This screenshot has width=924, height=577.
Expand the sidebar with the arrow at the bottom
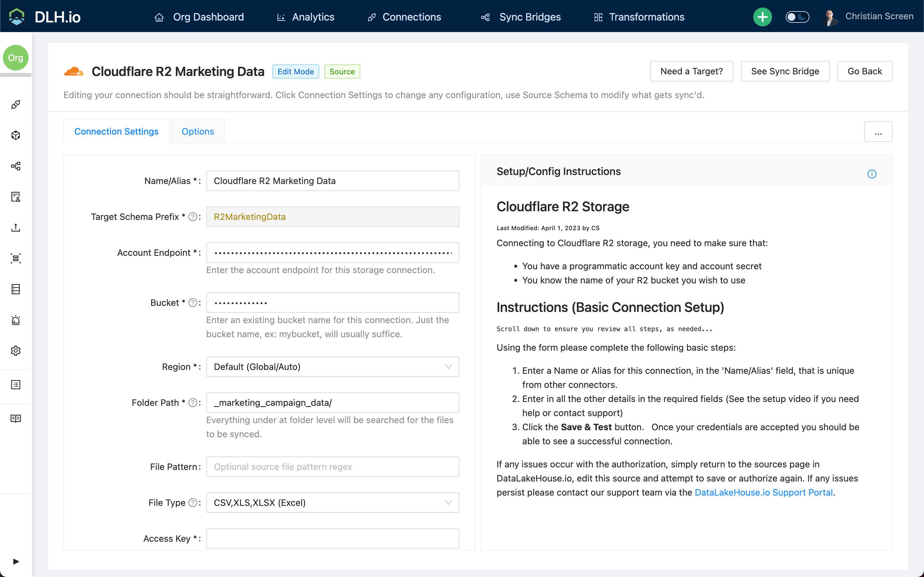[x=16, y=561]
